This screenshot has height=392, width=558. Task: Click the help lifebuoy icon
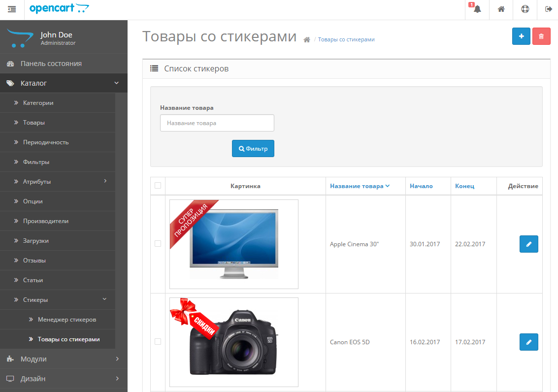click(525, 9)
